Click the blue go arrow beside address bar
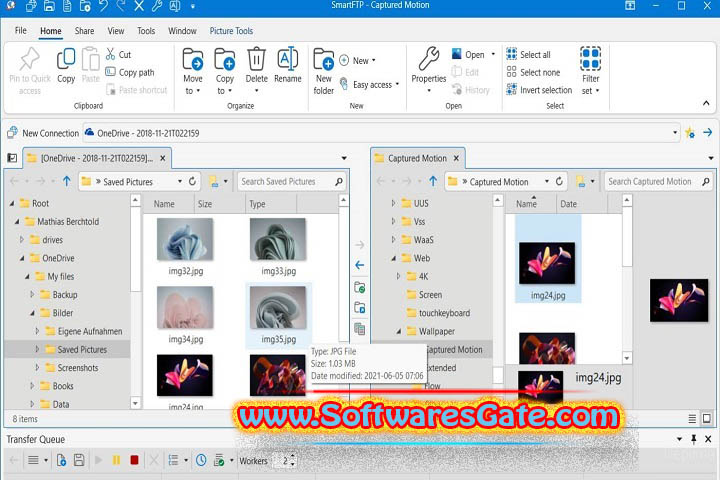 point(708,133)
